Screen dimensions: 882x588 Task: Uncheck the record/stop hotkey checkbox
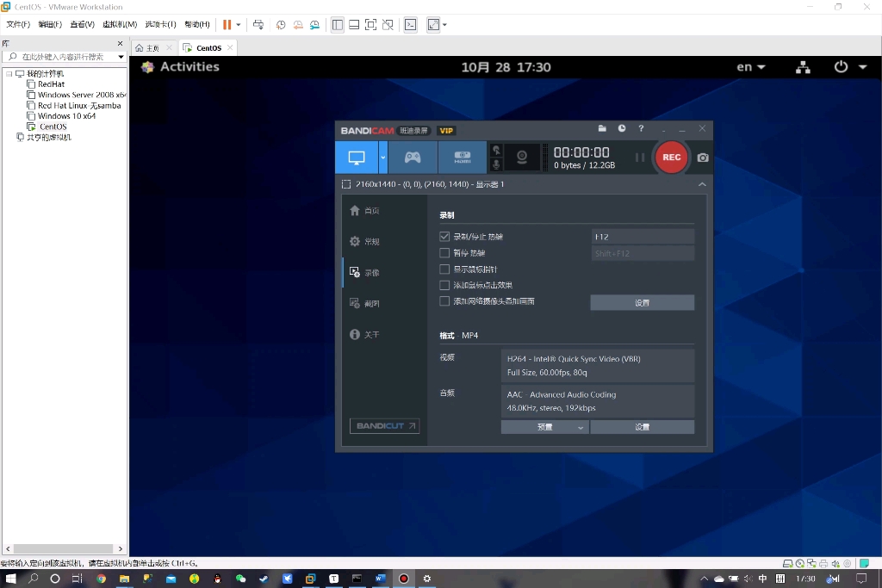click(444, 235)
